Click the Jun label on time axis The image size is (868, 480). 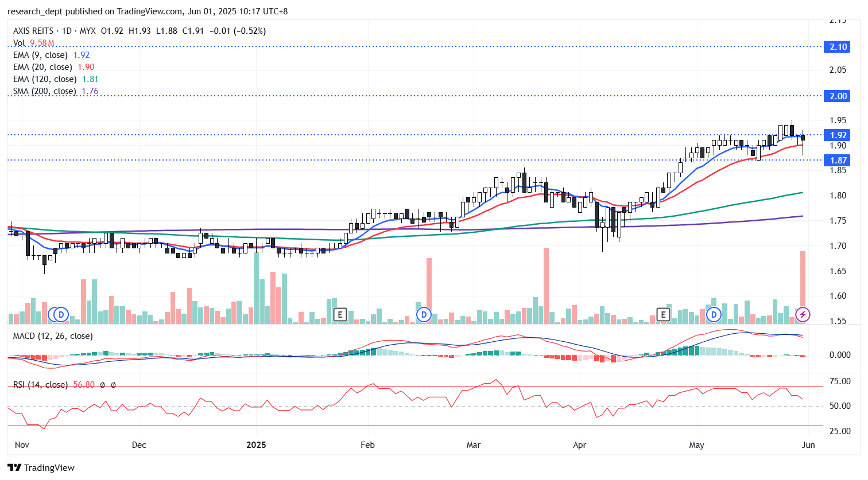point(808,445)
